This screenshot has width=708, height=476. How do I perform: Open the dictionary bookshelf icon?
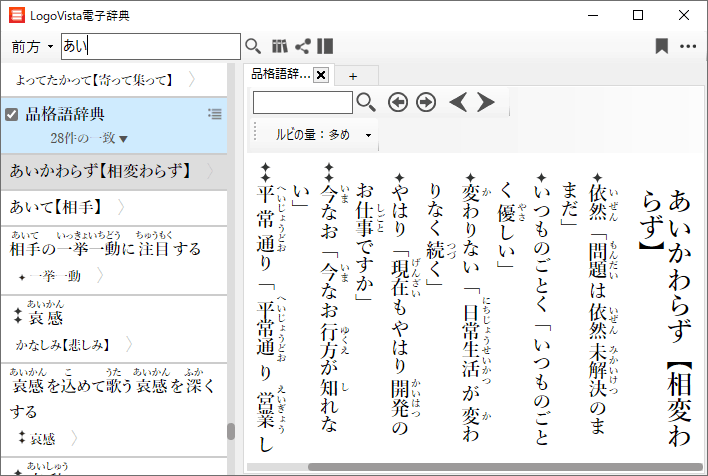(x=279, y=46)
